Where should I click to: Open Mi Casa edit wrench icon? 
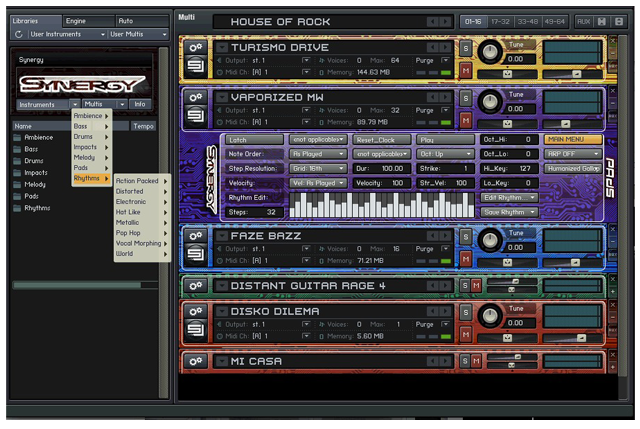coord(196,361)
